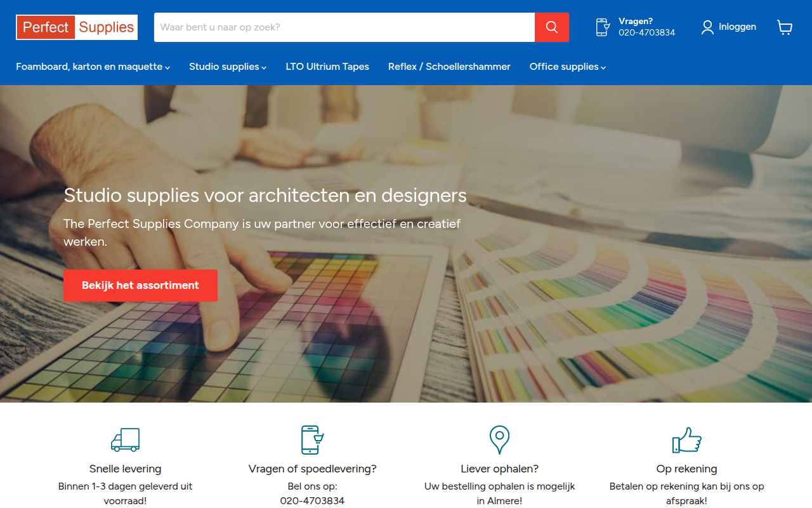Click text 'Uw bestelling ophalen is mogelijk in Almere!'
This screenshot has width=812, height=508.
pyautogui.click(x=499, y=493)
